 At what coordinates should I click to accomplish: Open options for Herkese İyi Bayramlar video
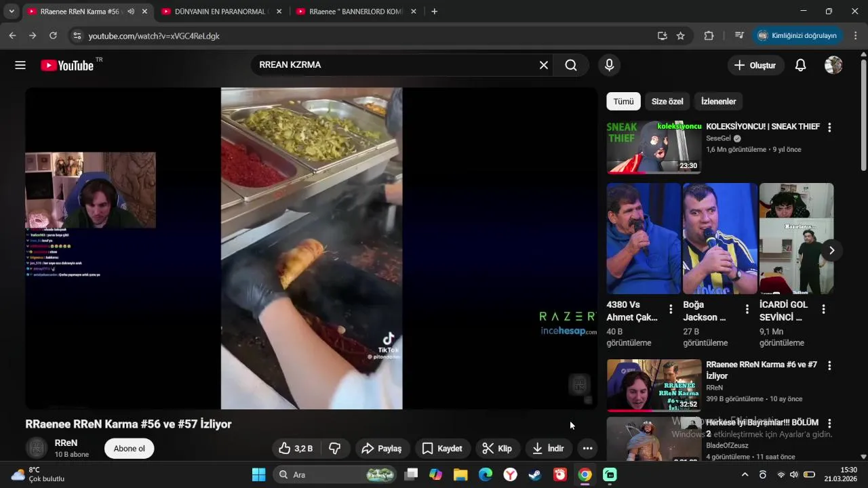tap(829, 424)
